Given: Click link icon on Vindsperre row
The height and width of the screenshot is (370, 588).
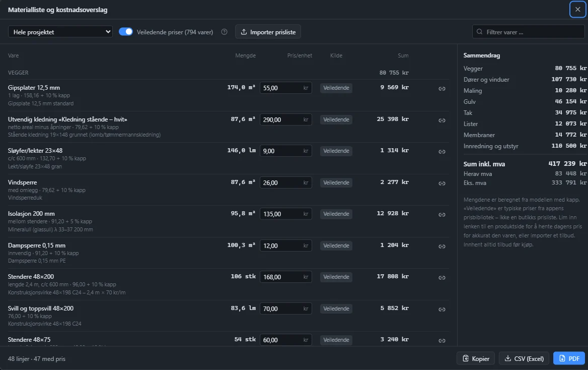Looking at the screenshot, I should pyautogui.click(x=442, y=183).
